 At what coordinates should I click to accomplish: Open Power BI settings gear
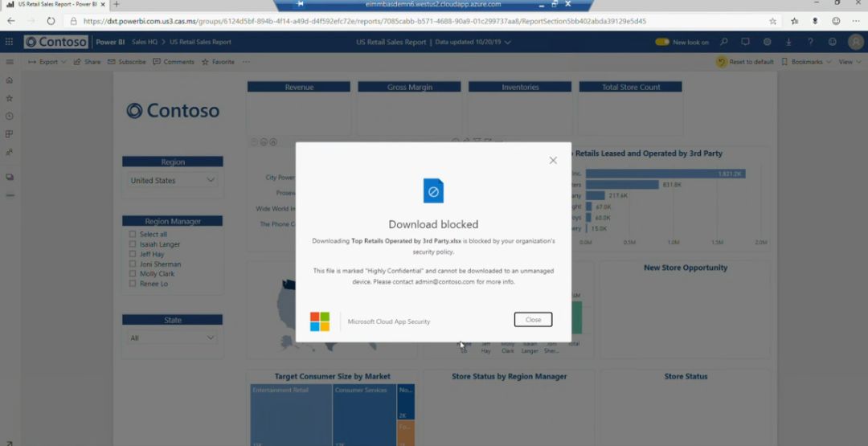[767, 42]
